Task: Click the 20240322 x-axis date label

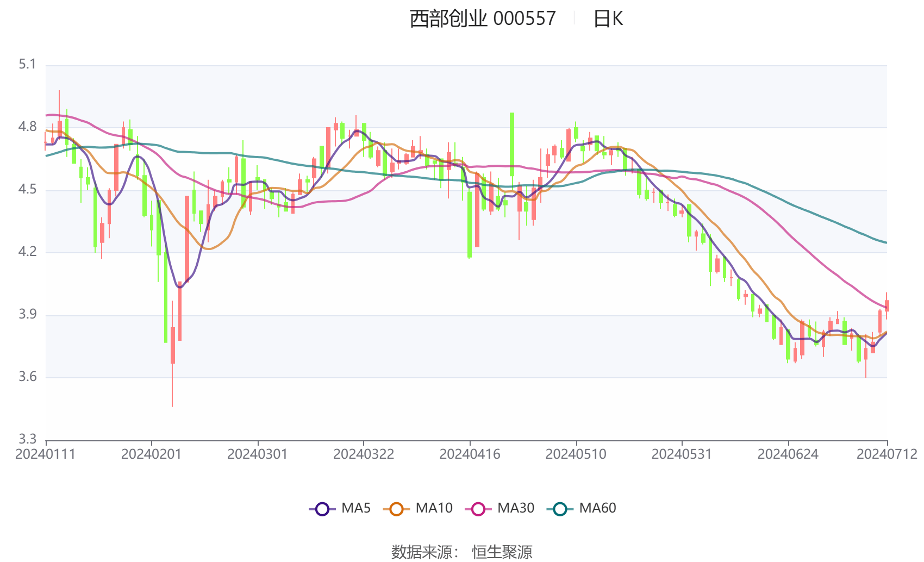Action: (x=363, y=454)
